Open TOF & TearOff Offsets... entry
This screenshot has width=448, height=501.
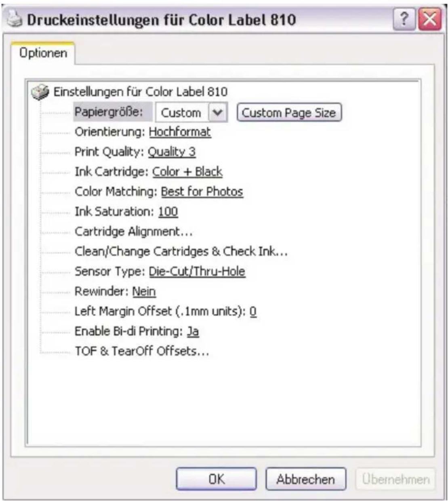(x=142, y=351)
